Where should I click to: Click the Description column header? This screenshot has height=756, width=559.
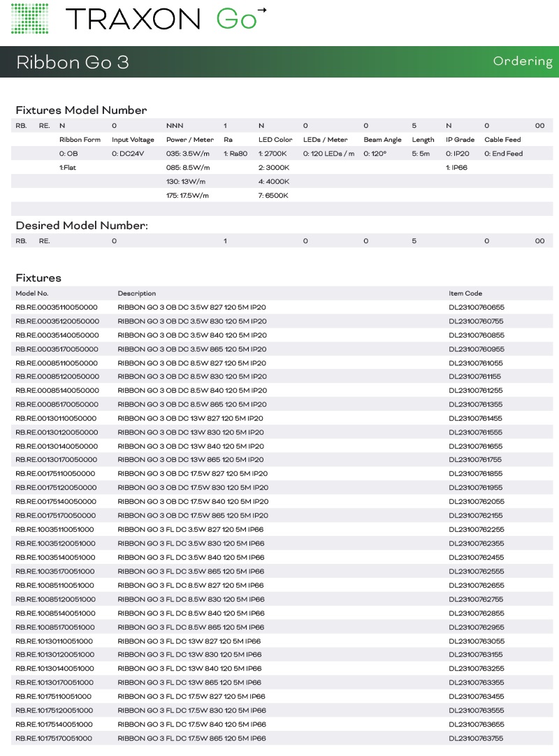click(x=137, y=293)
